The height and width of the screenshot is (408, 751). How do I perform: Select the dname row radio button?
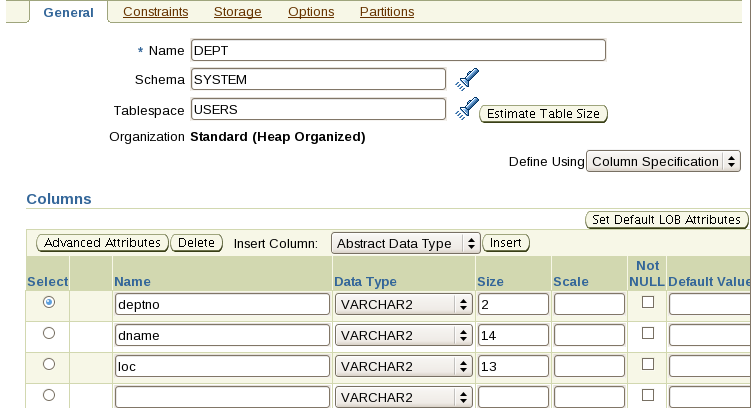coord(49,333)
